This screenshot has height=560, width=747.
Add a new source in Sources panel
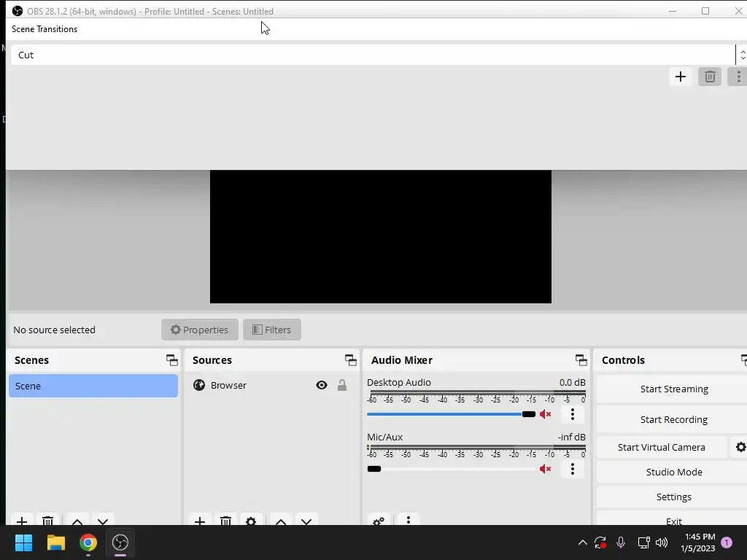pos(200,520)
